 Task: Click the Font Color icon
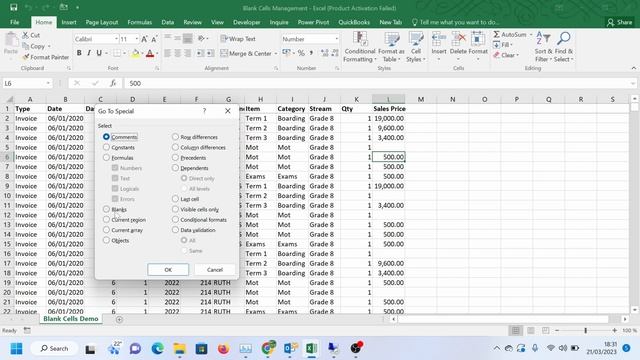click(x=150, y=53)
